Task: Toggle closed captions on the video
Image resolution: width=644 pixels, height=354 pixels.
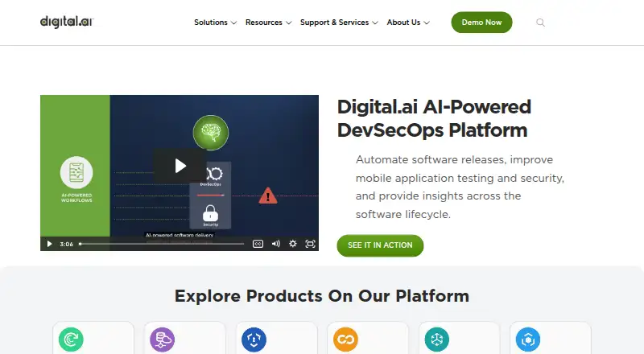Action: (258, 244)
